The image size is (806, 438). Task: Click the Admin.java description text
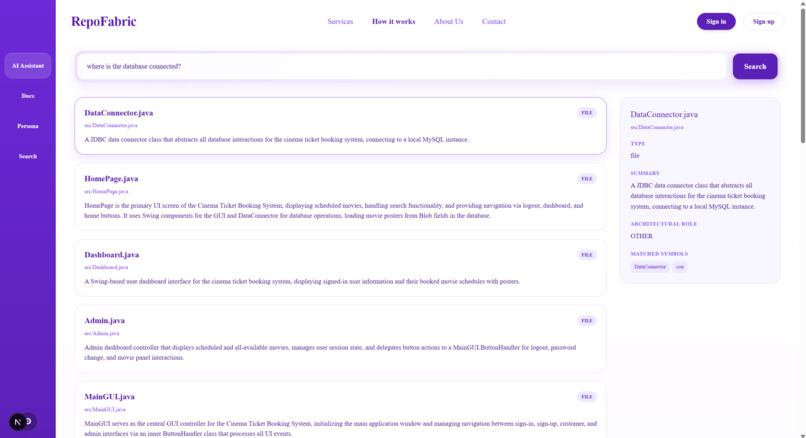click(x=330, y=353)
